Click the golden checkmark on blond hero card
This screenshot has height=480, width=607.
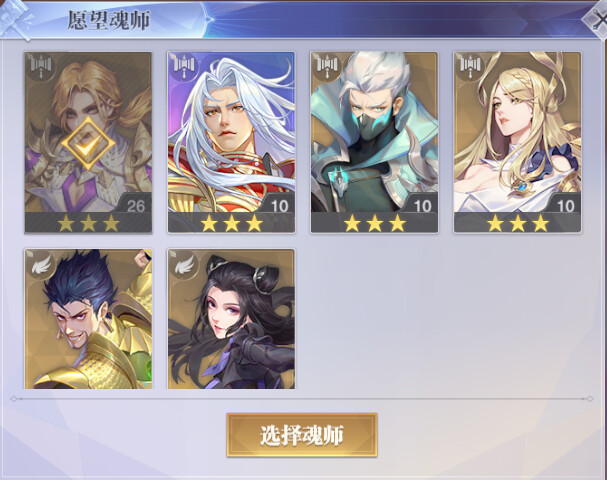(88, 143)
